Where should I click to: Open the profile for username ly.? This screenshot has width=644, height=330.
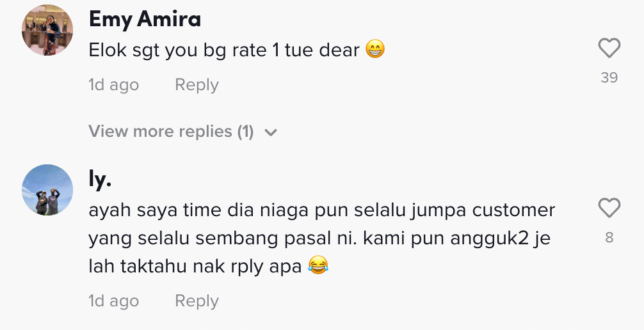(101, 180)
